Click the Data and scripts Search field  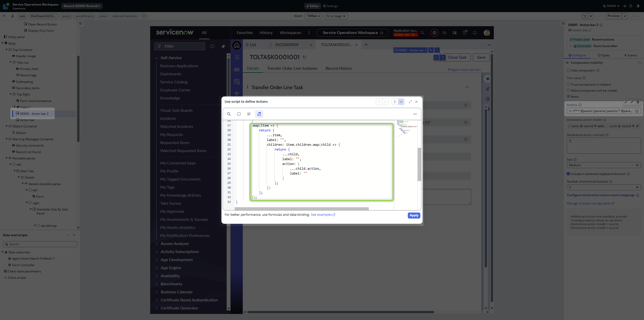40,244
